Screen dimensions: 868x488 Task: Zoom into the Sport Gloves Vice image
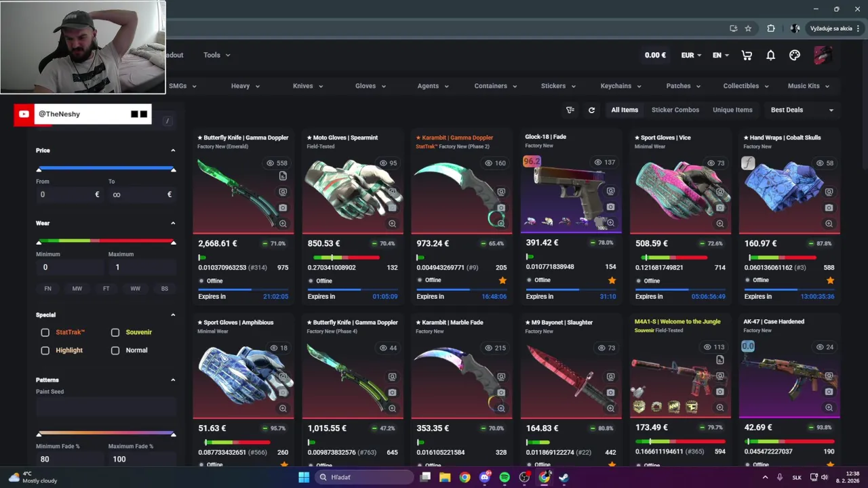tap(720, 224)
